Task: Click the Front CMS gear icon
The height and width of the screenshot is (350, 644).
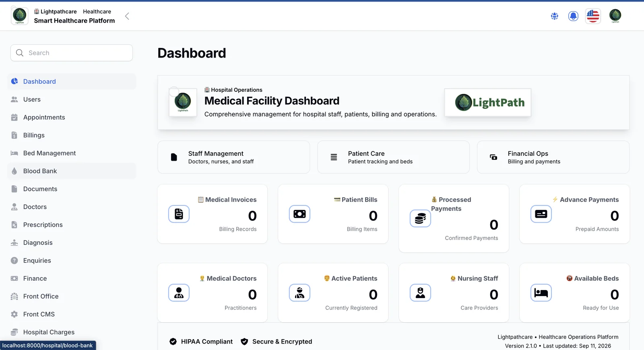Action: click(14, 314)
